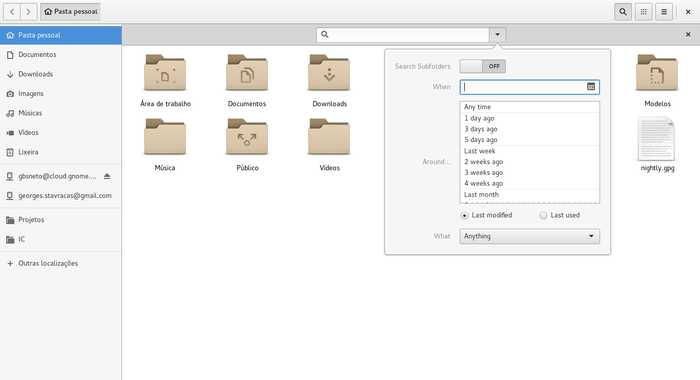The height and width of the screenshot is (380, 700).
Task: Open the hamburger view options menu
Action: (x=664, y=12)
